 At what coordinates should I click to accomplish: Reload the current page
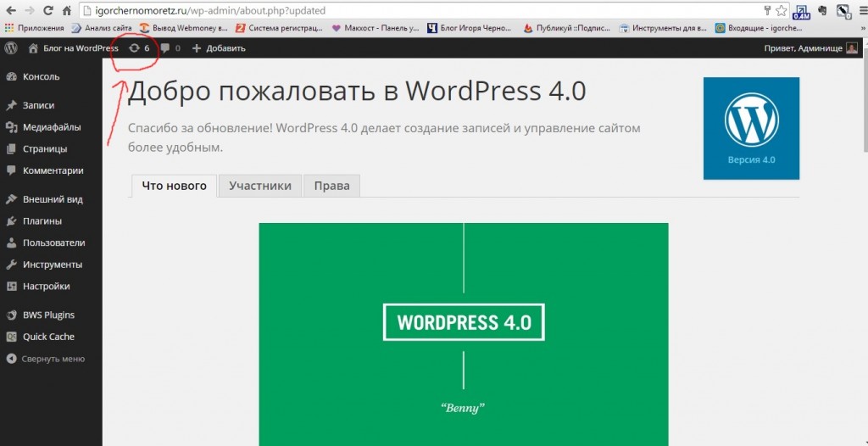click(x=47, y=10)
